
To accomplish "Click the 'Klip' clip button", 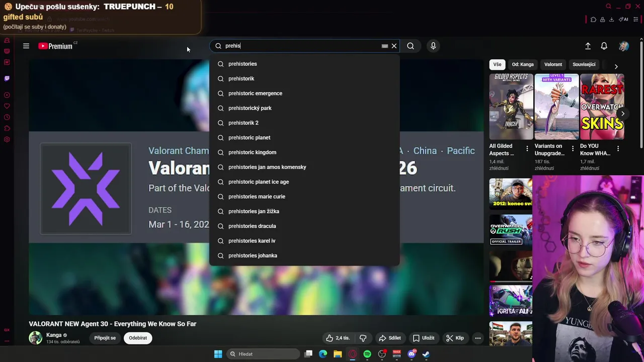I will [x=455, y=338].
